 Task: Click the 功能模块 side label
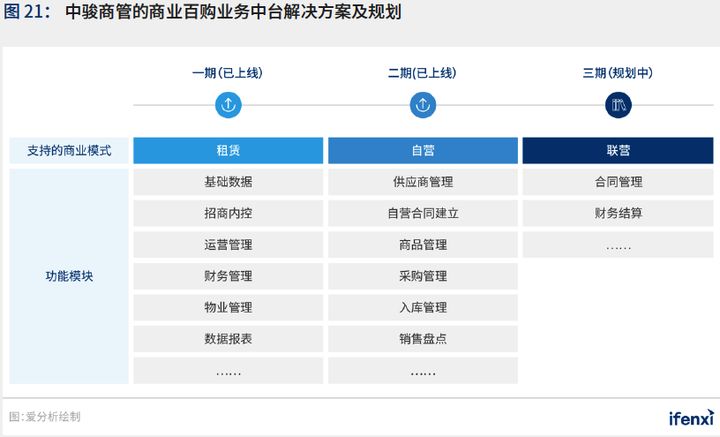tap(69, 276)
